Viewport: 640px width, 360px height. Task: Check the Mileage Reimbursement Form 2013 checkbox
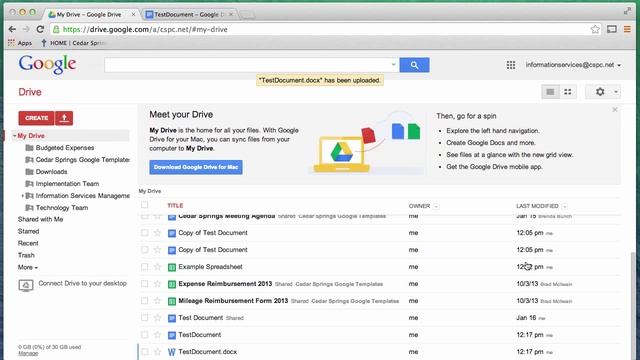point(144,301)
